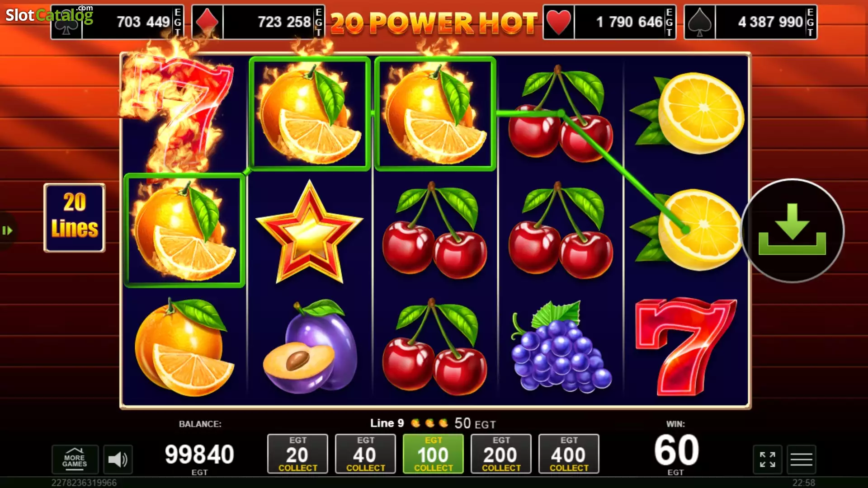Choose the 200 EGT collect bet
This screenshot has height=488, width=868.
[x=501, y=454]
